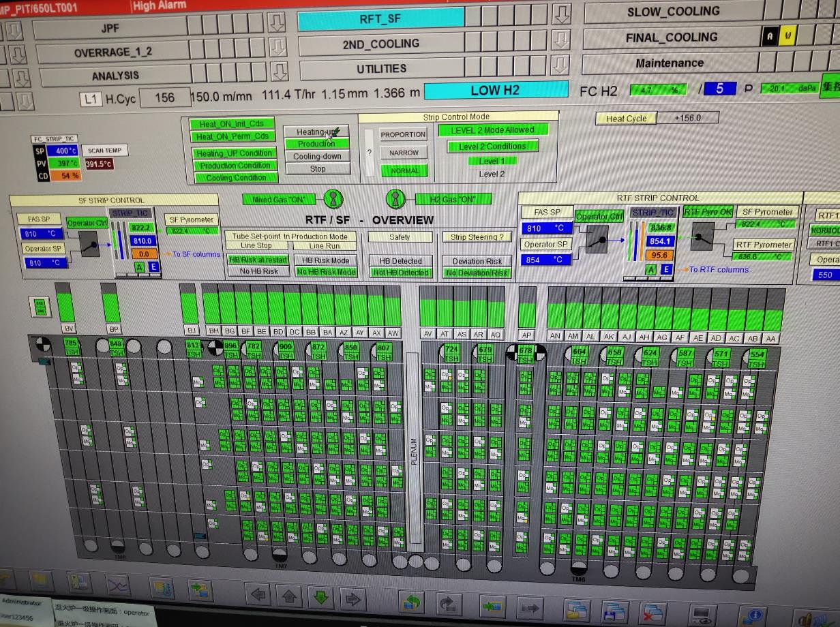
Task: Open the OVERRAGE_1_2 screen tab
Action: pyautogui.click(x=113, y=52)
